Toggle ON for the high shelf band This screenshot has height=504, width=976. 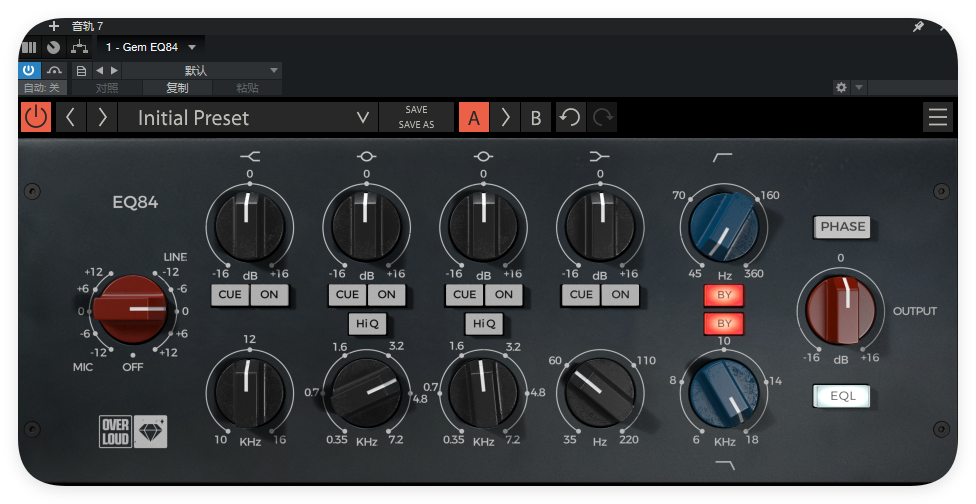(x=270, y=295)
